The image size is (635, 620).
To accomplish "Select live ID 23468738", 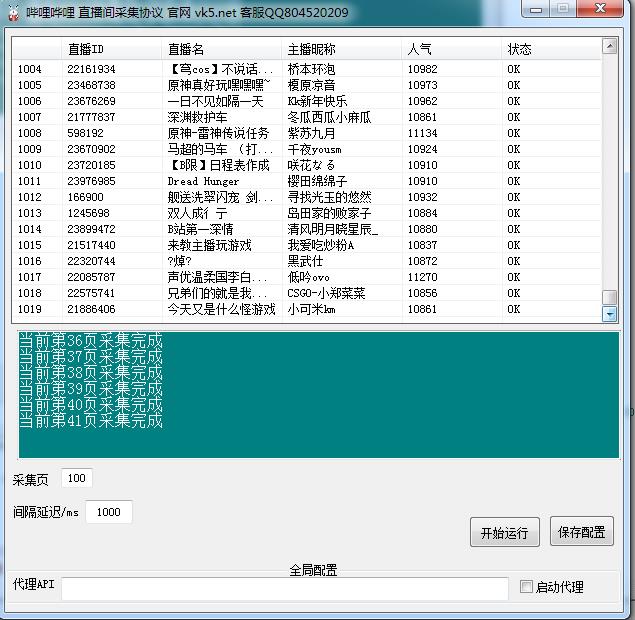I will 91,85.
